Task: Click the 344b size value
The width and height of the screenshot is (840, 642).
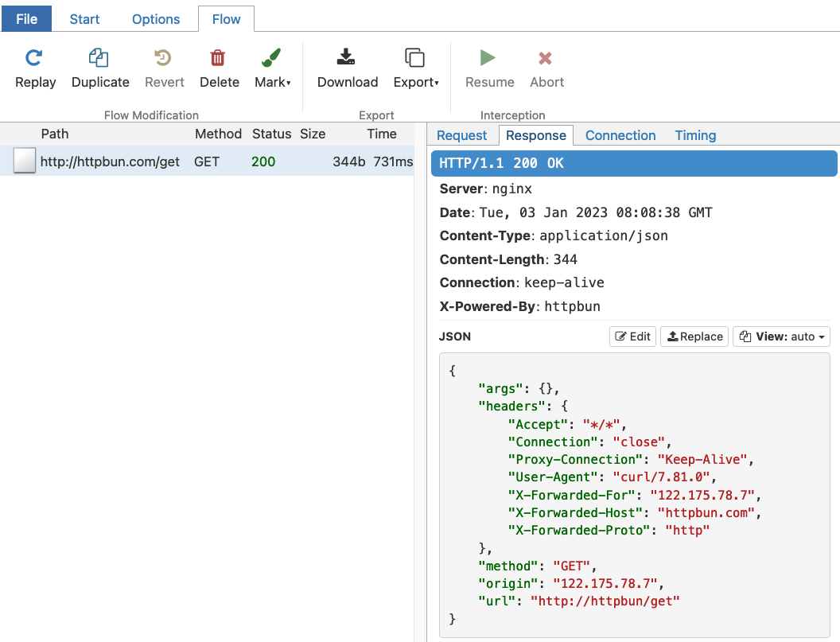Action: click(x=348, y=161)
